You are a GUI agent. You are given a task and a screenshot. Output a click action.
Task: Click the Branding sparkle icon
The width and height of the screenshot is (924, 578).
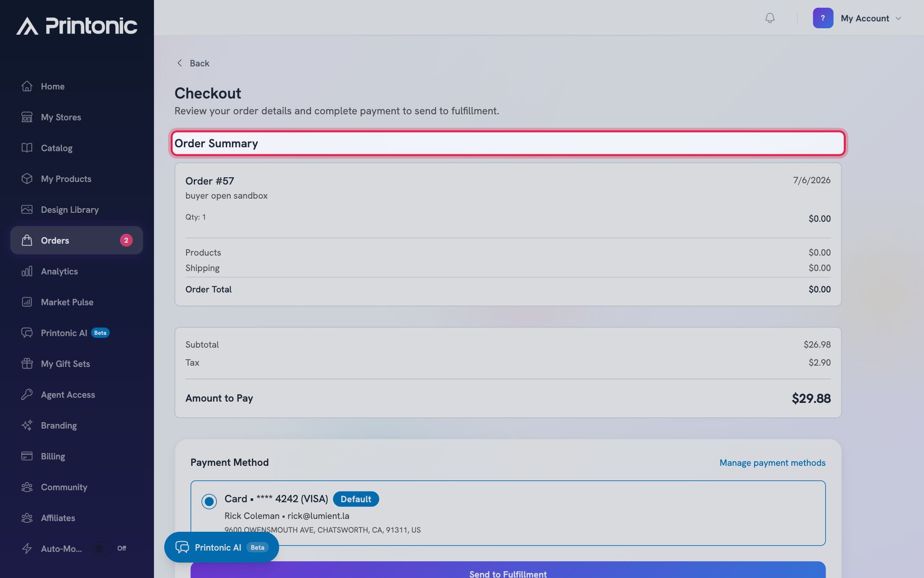tap(27, 425)
